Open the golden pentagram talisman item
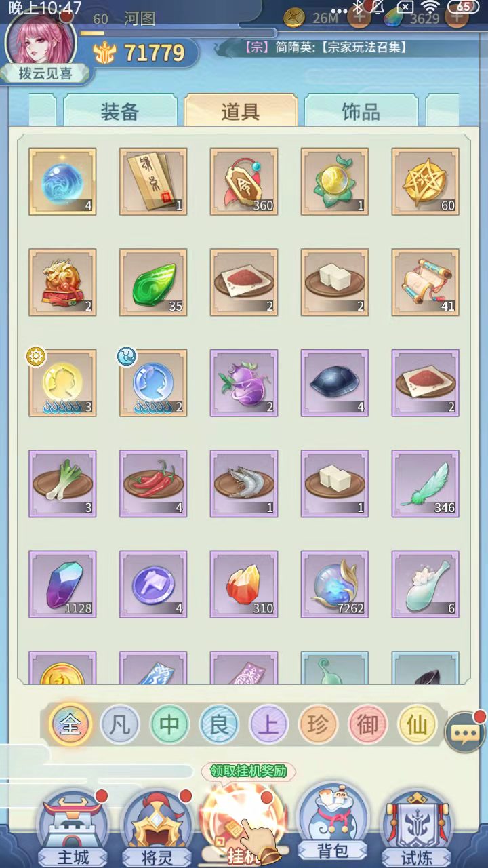Screen dimensions: 488x868 [x=426, y=182]
